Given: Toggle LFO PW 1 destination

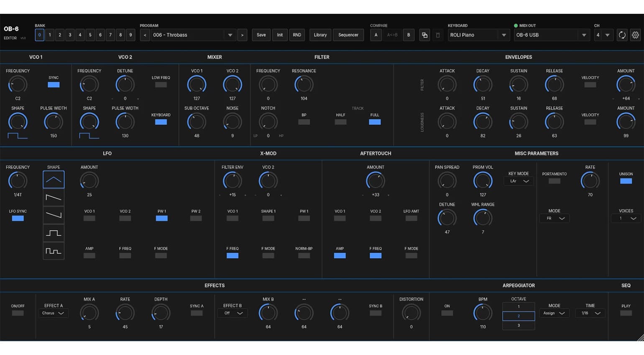Looking at the screenshot, I should point(162,218).
